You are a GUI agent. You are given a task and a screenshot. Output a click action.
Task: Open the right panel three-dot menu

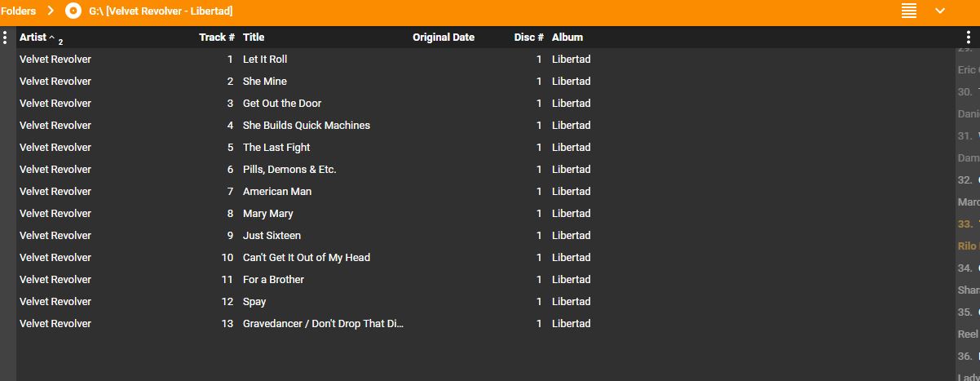point(968,38)
